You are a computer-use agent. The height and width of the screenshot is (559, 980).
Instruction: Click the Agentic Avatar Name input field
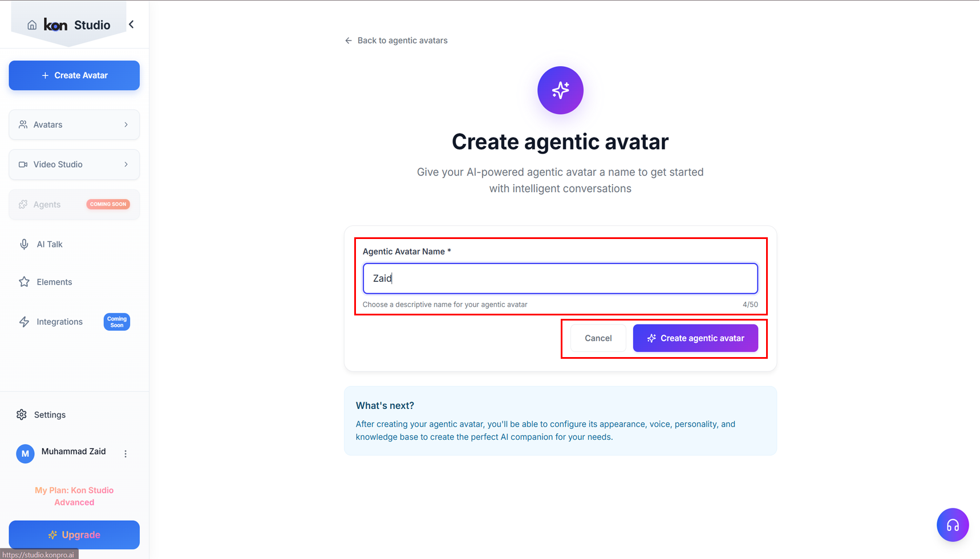tap(560, 278)
